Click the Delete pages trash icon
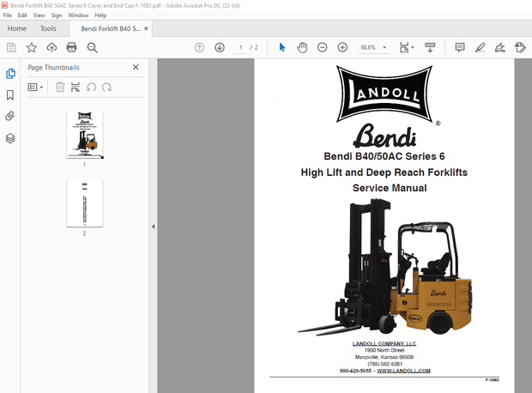This screenshot has height=393, width=532. 60,88
